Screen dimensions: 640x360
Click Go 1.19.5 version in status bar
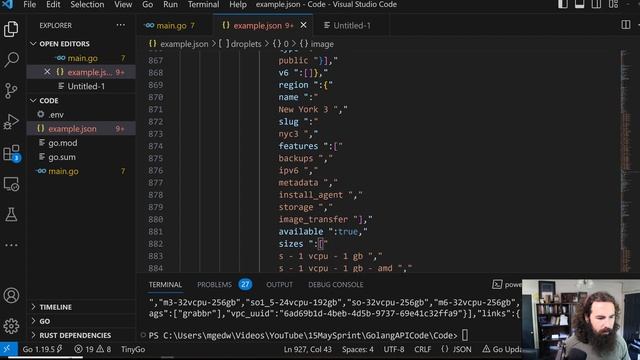pyautogui.click(x=42, y=349)
